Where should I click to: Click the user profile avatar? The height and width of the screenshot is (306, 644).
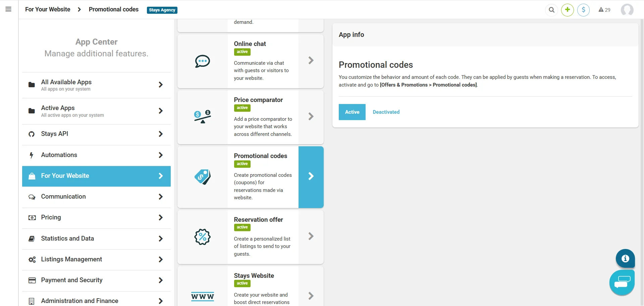[x=627, y=10]
